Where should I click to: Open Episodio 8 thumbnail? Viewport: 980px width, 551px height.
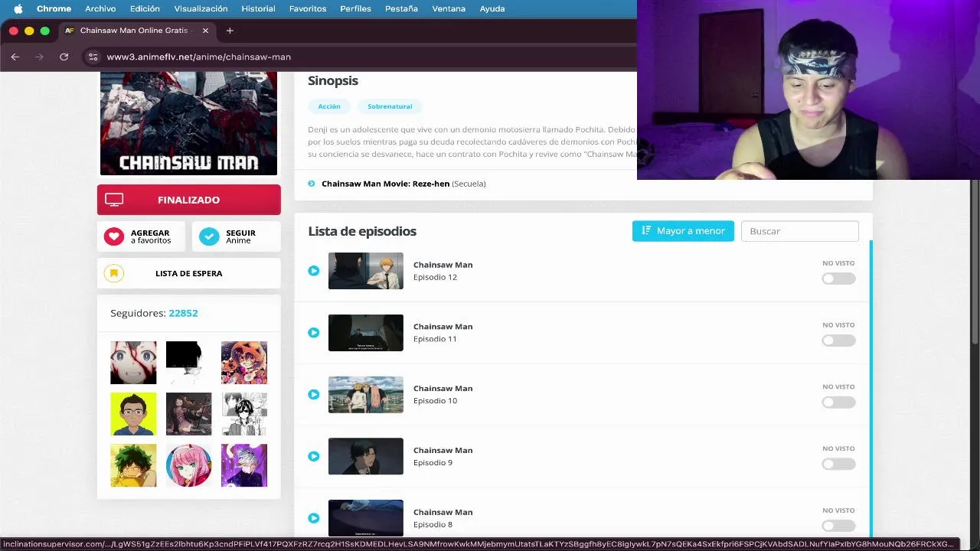366,518
